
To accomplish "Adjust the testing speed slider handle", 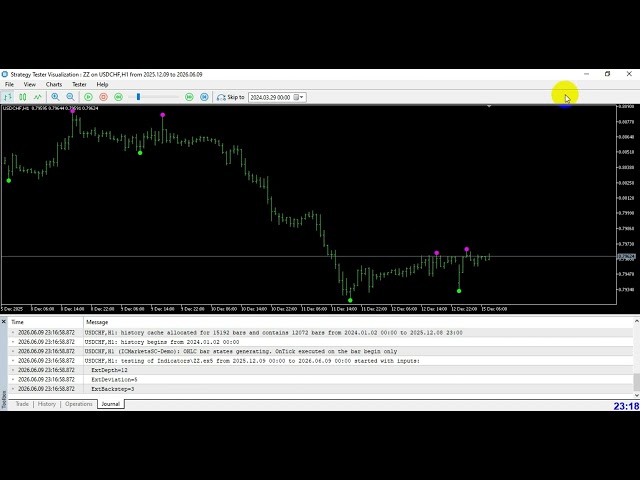I will coord(138,97).
